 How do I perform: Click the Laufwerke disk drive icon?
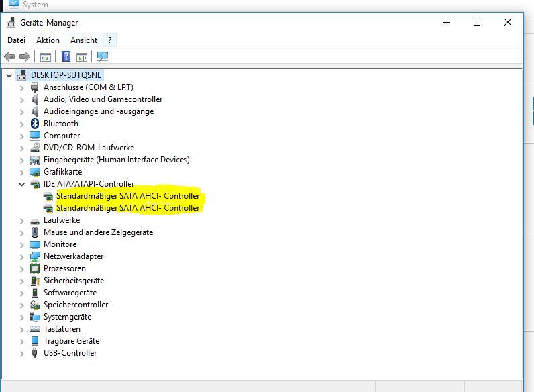coord(35,222)
